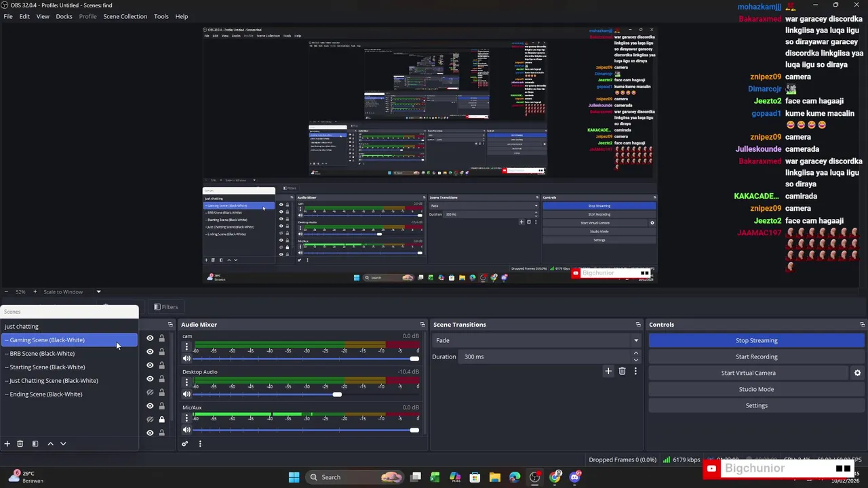Click Start Recording button
The image size is (868, 488).
756,357
